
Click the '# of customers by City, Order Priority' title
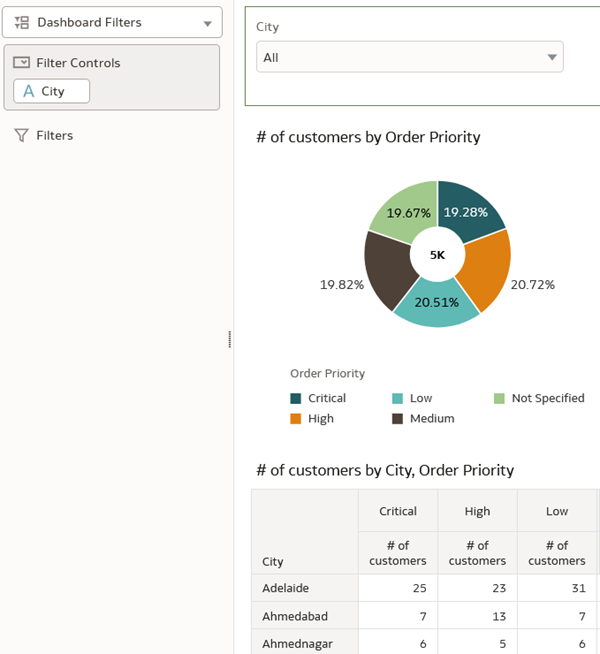[x=385, y=470]
